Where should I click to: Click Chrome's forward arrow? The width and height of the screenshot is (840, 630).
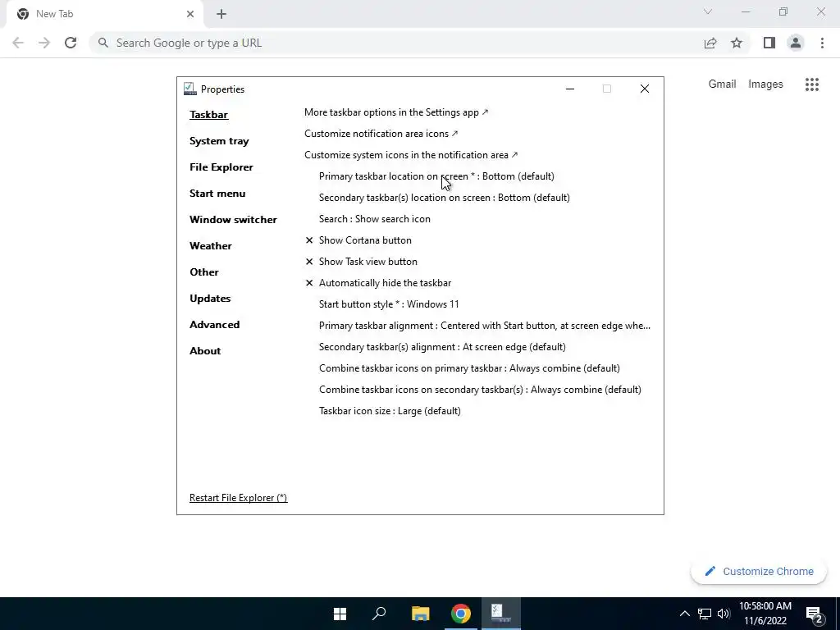point(44,43)
